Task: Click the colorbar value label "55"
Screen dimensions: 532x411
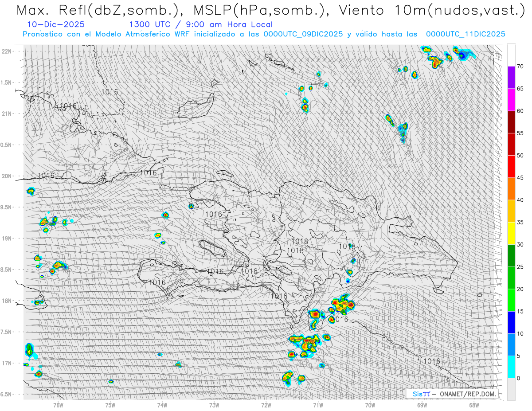Action: coord(520,133)
